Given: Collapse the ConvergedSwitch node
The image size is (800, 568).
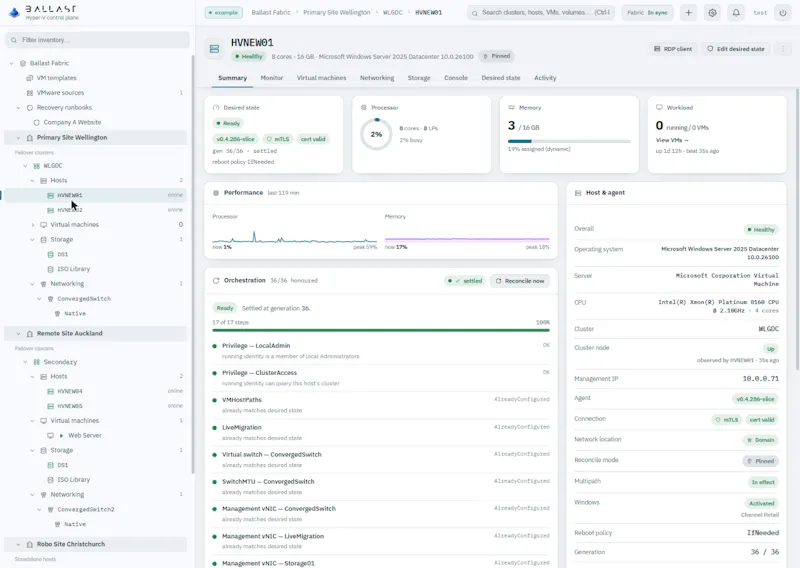Looking at the screenshot, I should (39, 299).
